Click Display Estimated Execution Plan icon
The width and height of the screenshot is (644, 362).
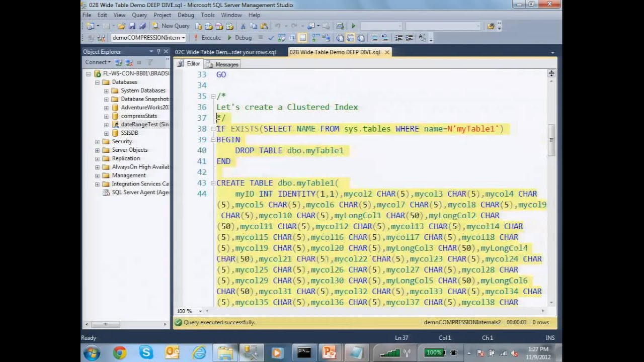click(281, 38)
